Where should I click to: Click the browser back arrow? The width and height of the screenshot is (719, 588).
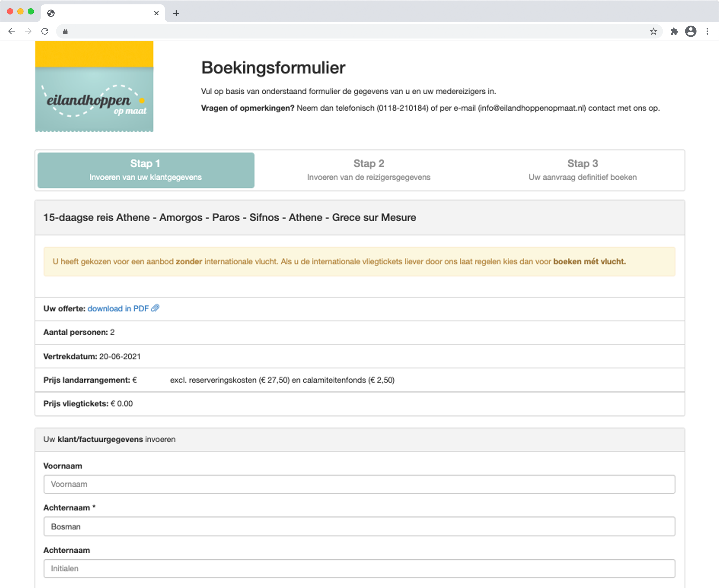pyautogui.click(x=12, y=32)
